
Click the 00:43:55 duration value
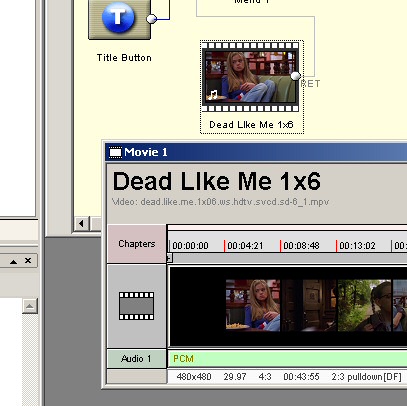301,377
